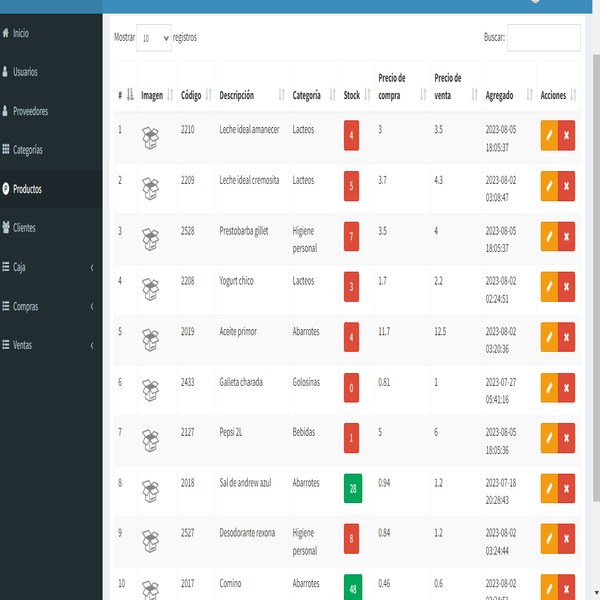Select the code cell 2210
The width and height of the screenshot is (600, 600).
pyautogui.click(x=188, y=130)
